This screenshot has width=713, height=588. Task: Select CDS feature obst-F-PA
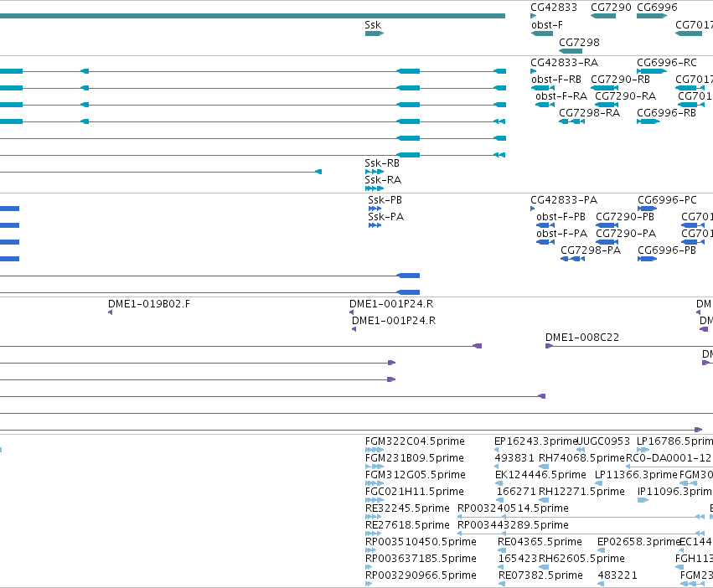[561, 234]
